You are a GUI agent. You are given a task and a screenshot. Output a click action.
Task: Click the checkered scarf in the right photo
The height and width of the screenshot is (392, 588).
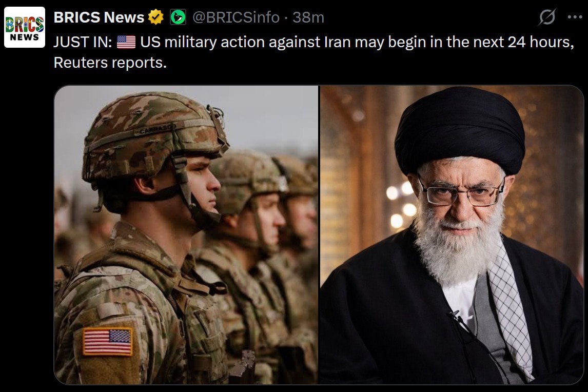(511, 311)
